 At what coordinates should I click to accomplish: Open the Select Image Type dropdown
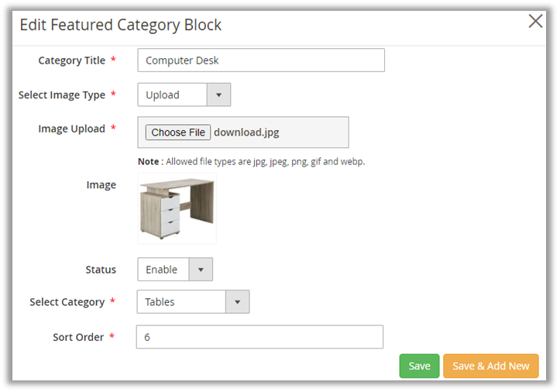click(184, 95)
